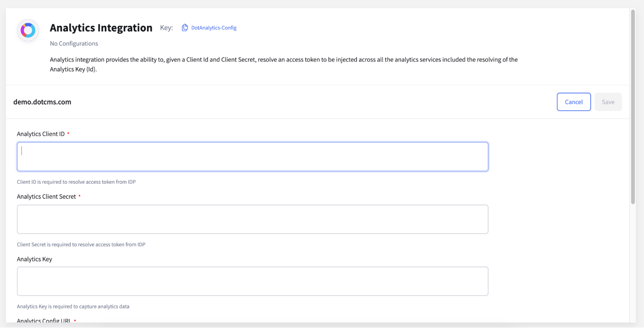
Task: Focus the Analytics Client ID input field
Action: [x=252, y=157]
